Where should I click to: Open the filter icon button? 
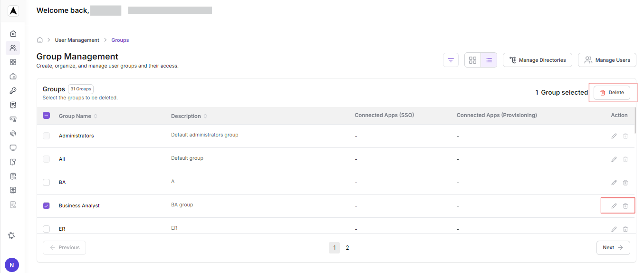click(451, 60)
